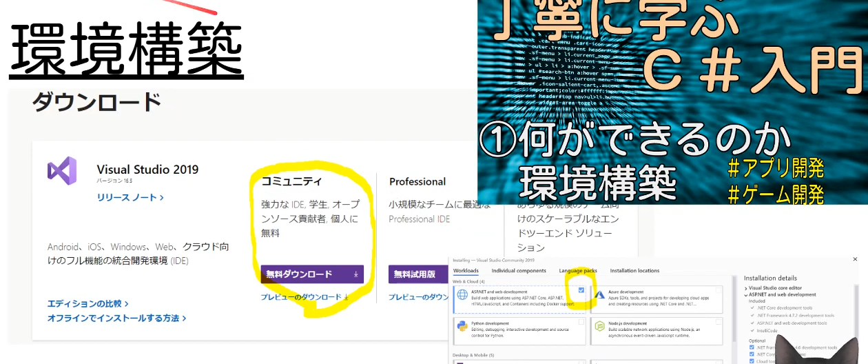Select the Node.js development workload card
Viewport: 868px width, 364px height.
657,330
